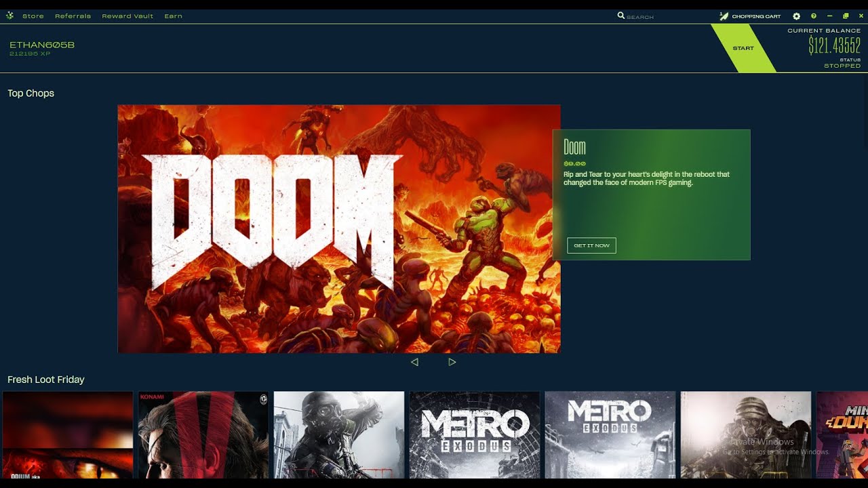Open the snowy Metro Exodus thumbnail
The image size is (868, 488).
(610, 435)
